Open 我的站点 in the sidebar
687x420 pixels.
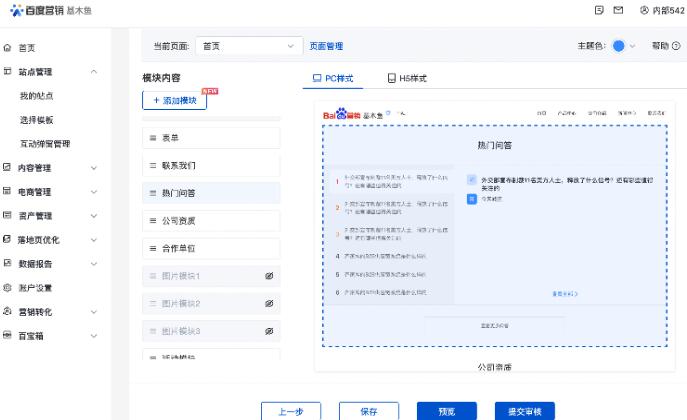click(x=37, y=96)
